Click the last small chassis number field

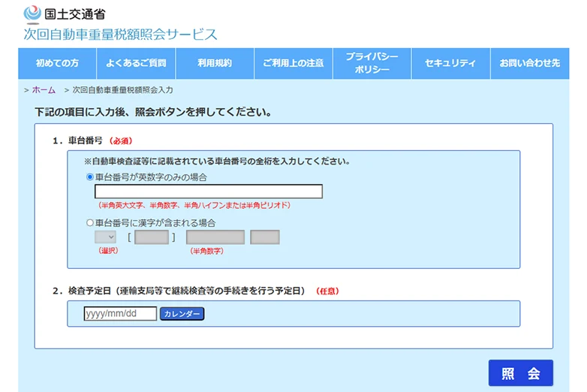265,237
